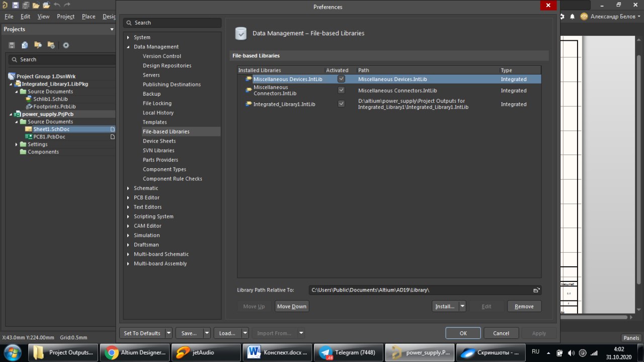This screenshot has height=362, width=644.
Task: Click the Save icon in the title toolbar
Action: click(x=15, y=5)
